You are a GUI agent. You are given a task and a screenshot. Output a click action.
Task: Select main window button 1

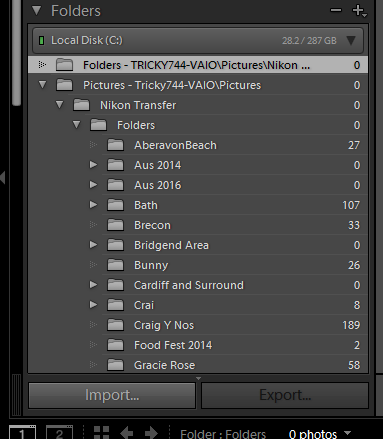point(22,432)
